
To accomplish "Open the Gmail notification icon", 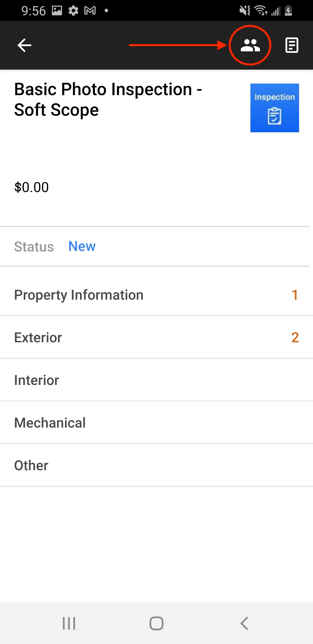I will click(90, 11).
